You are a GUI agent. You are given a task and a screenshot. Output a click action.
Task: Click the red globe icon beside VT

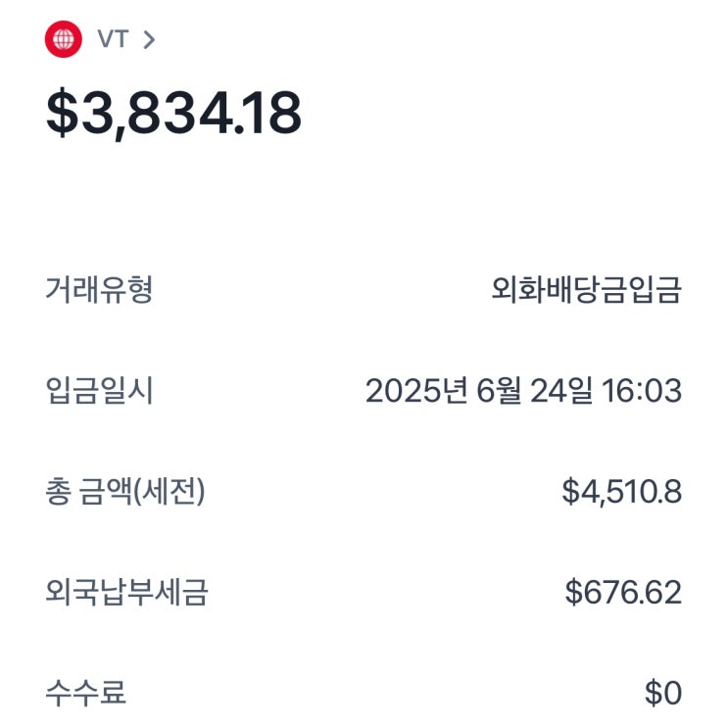[x=64, y=39]
